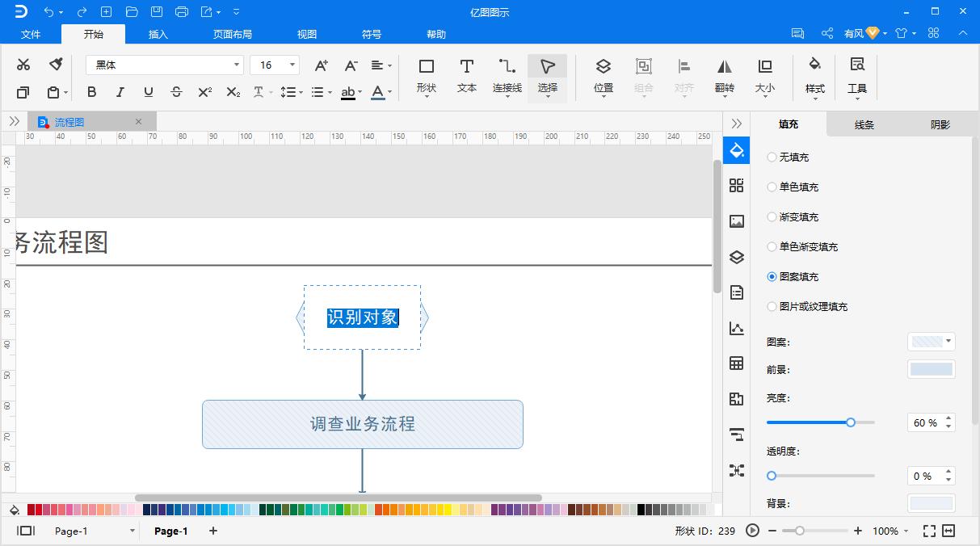Click the 前景 foreground color swatch
This screenshot has height=546, width=980.
tap(931, 369)
